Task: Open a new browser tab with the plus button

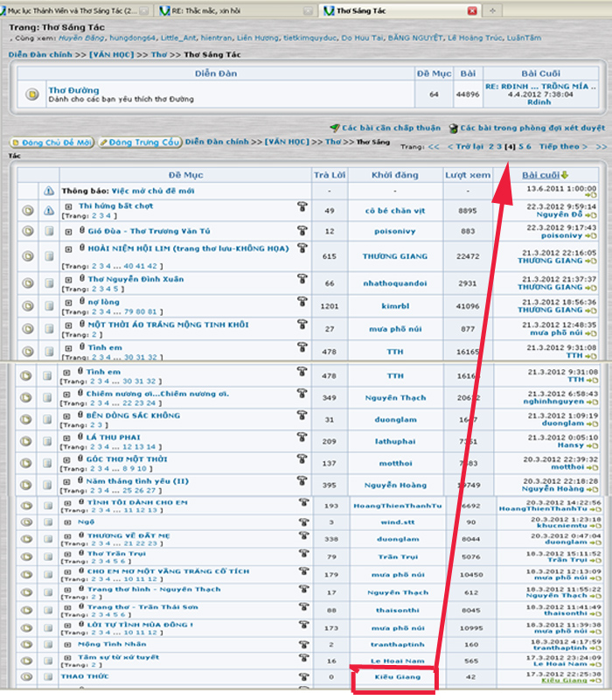Action: tap(492, 10)
